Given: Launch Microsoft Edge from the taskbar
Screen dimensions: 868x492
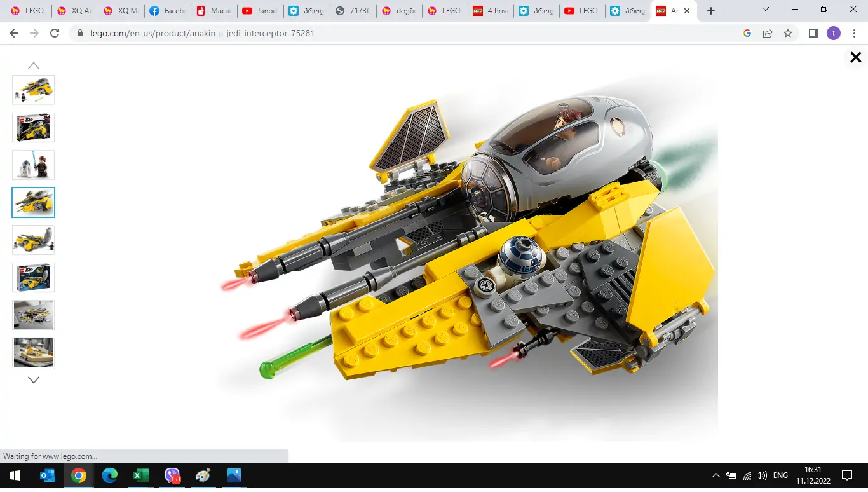Looking at the screenshot, I should tap(110, 475).
